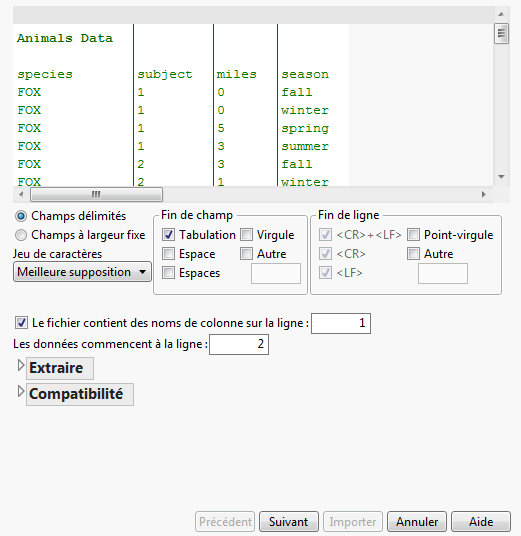This screenshot has height=536, width=521.
Task: Click the Annuler button
Action: click(417, 522)
